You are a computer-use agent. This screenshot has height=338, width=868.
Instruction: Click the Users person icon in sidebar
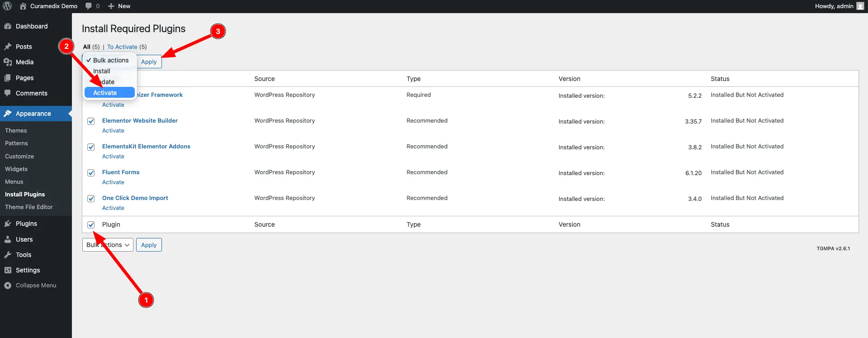tap(8, 239)
